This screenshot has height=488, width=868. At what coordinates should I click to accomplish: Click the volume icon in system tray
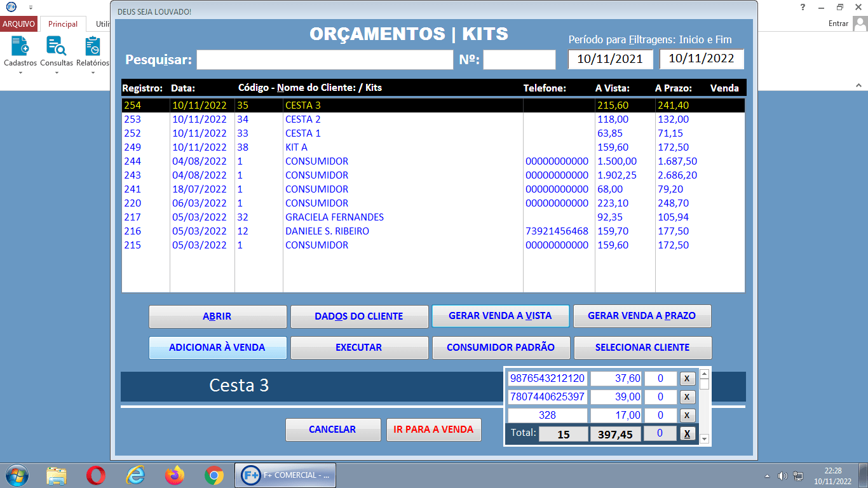point(783,476)
